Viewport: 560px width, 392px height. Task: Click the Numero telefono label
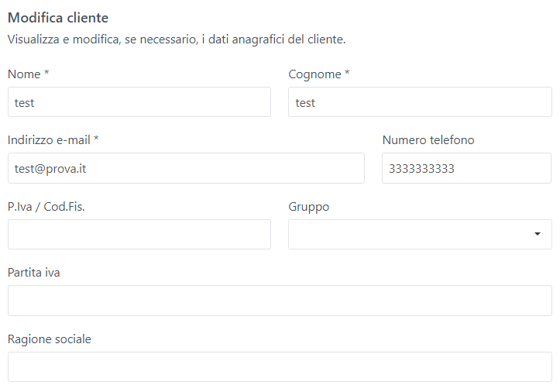[428, 140]
